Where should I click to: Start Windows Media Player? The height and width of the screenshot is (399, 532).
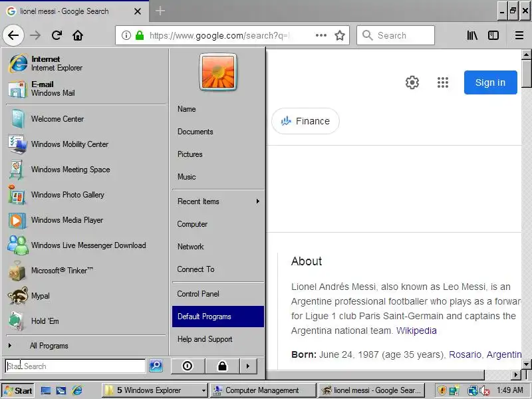tap(86, 220)
